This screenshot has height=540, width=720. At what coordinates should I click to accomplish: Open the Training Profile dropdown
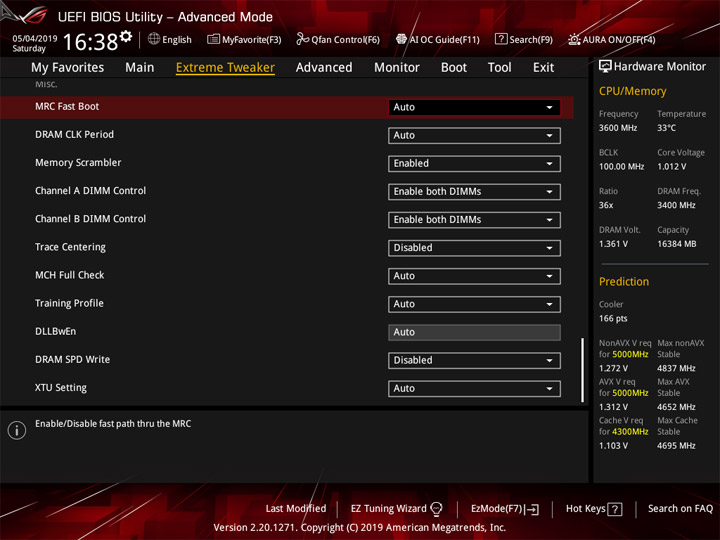pyautogui.click(x=474, y=304)
